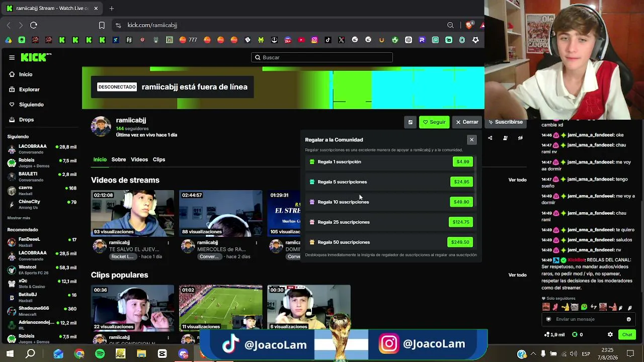Viewport: 644px width, 362px height.
Task: Open xQc in Recomendado list
Action: [x=42, y=284]
